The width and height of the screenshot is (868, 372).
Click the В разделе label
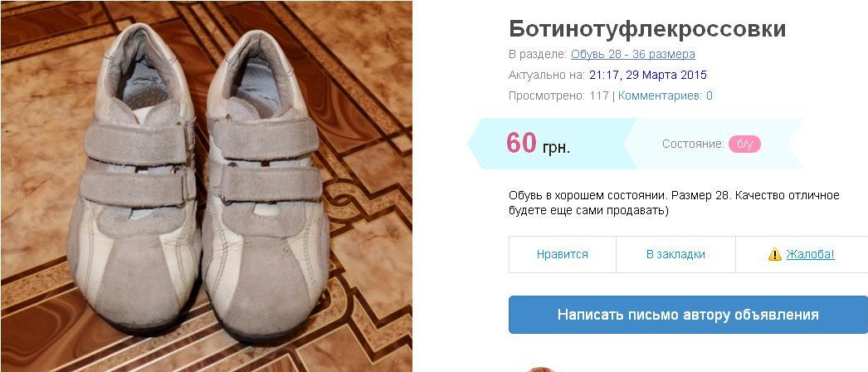pyautogui.click(x=538, y=54)
